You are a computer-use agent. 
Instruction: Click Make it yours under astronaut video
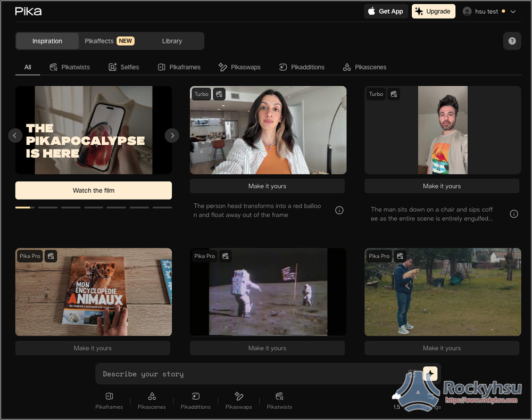pos(268,348)
